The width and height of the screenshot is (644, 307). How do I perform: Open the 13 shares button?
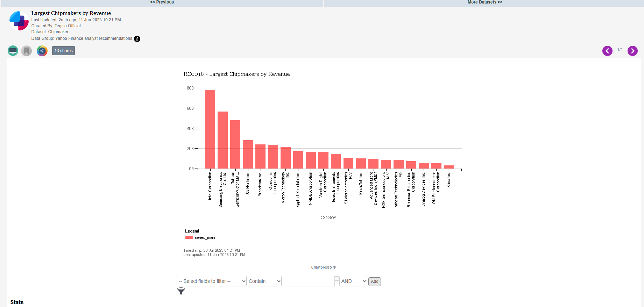63,51
